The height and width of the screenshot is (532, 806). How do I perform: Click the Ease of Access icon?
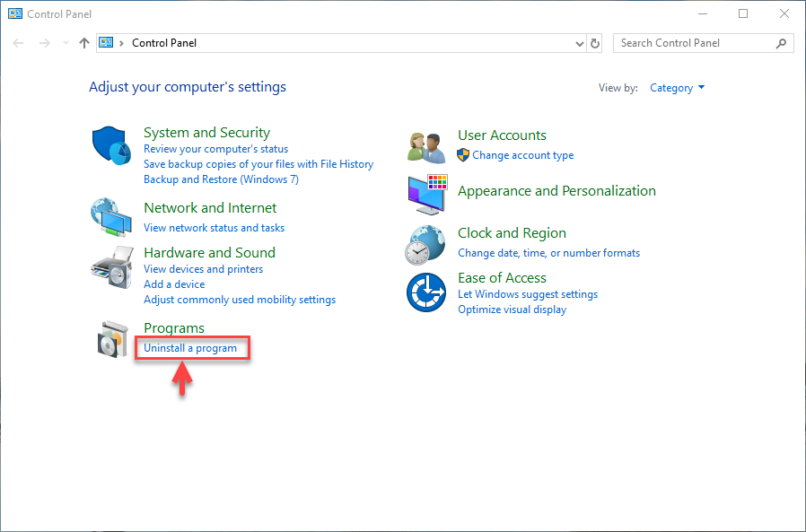pos(426,292)
